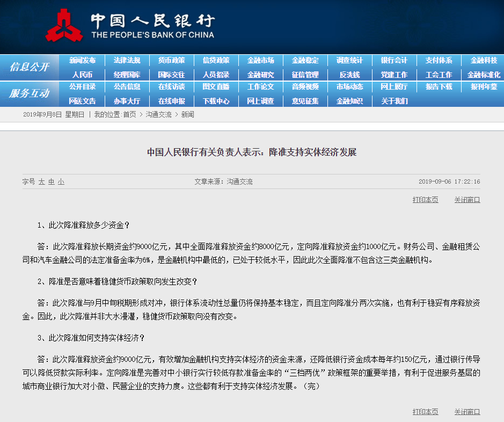Set article font size to 大
This screenshot has height=422, width=504.
[x=41, y=182]
